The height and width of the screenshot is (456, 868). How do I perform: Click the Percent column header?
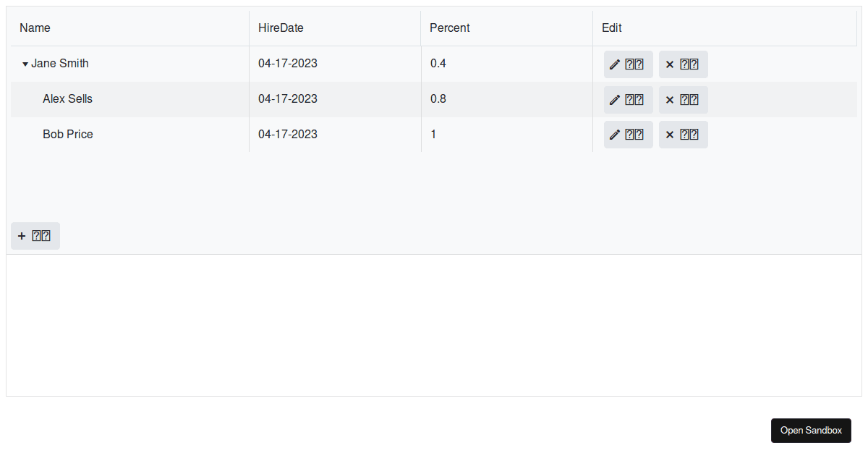449,28
